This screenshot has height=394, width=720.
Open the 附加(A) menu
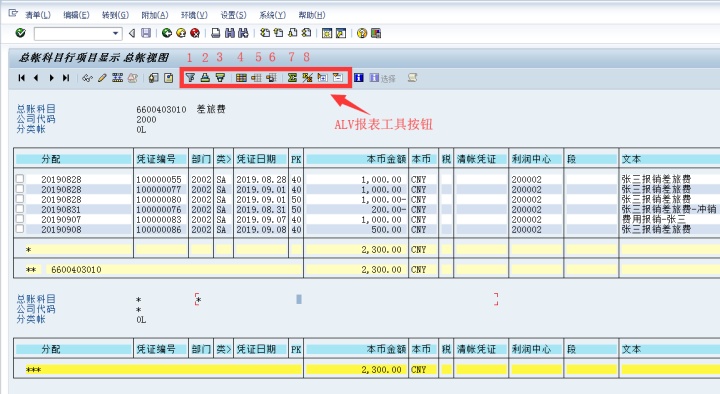pos(155,15)
